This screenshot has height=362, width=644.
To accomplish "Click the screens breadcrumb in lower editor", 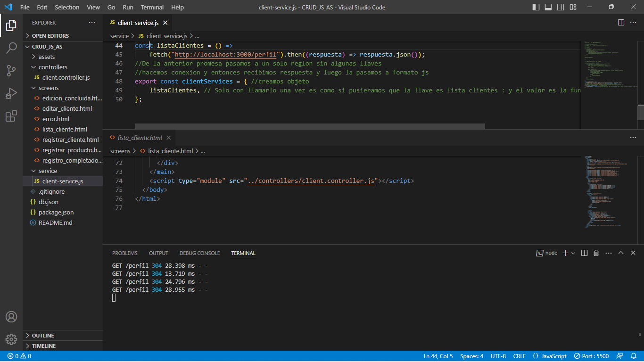I will pyautogui.click(x=120, y=151).
